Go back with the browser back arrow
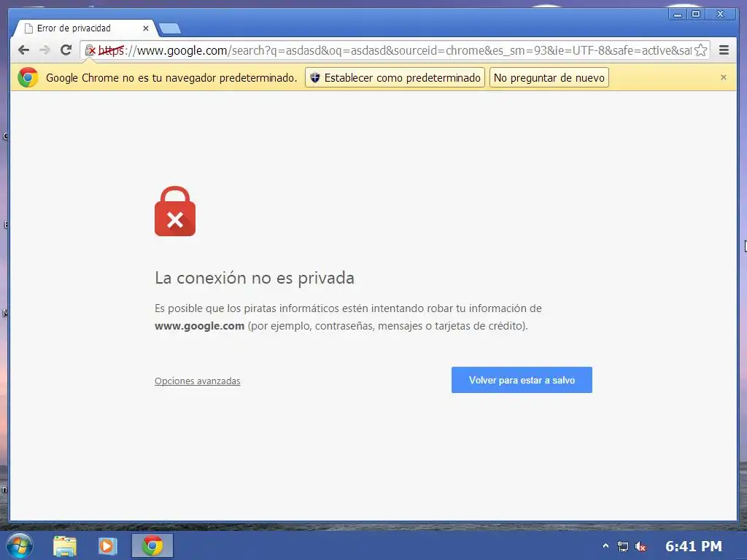 [x=23, y=50]
